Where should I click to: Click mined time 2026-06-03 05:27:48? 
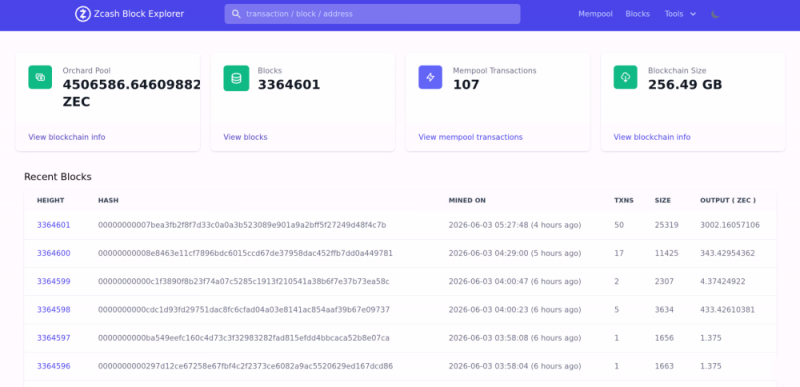point(515,225)
